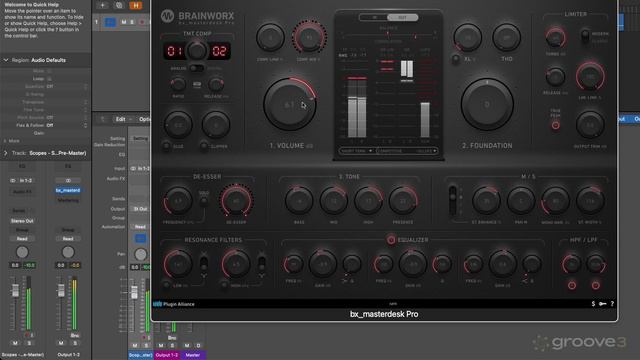Image resolution: width=640 pixels, height=360 pixels.
Task: Click the Stereo Enhance knob
Action: coord(486,201)
